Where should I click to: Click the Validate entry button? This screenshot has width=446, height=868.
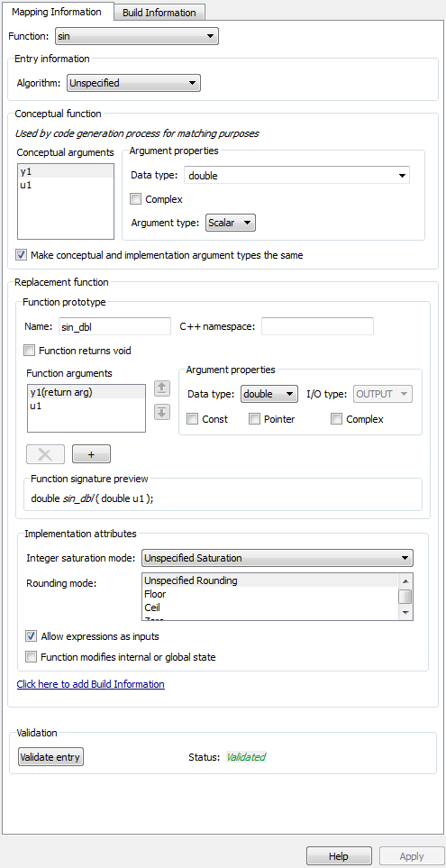(x=51, y=757)
